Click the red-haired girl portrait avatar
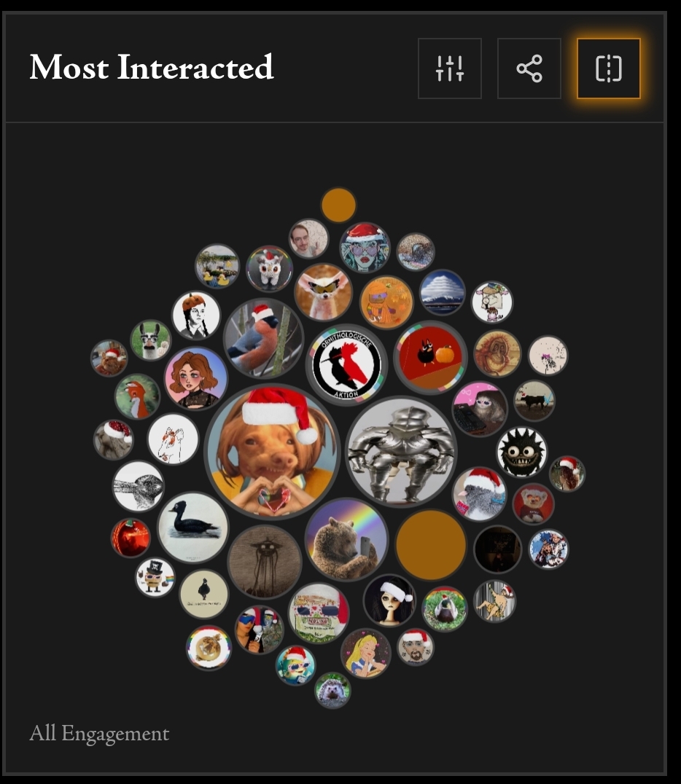 click(196, 377)
